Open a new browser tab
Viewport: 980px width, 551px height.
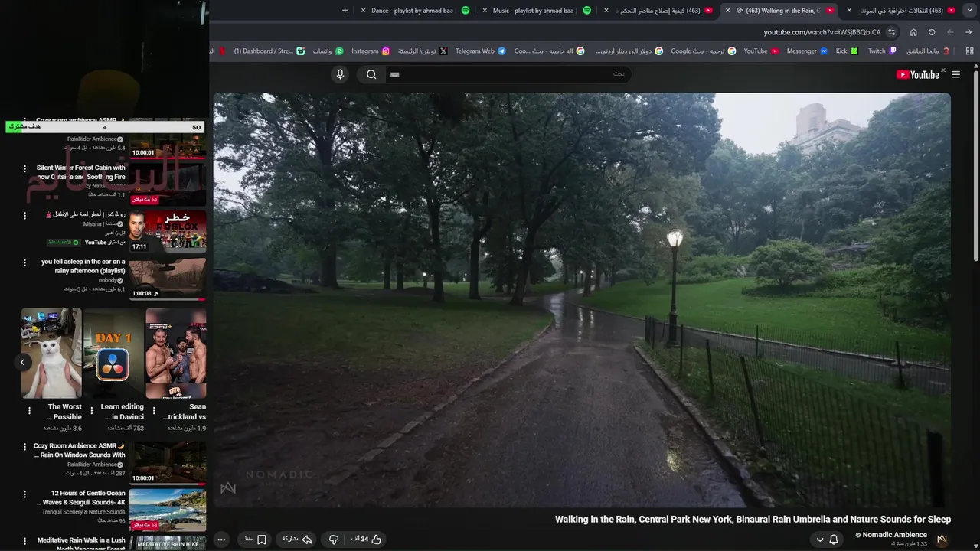coord(345,11)
